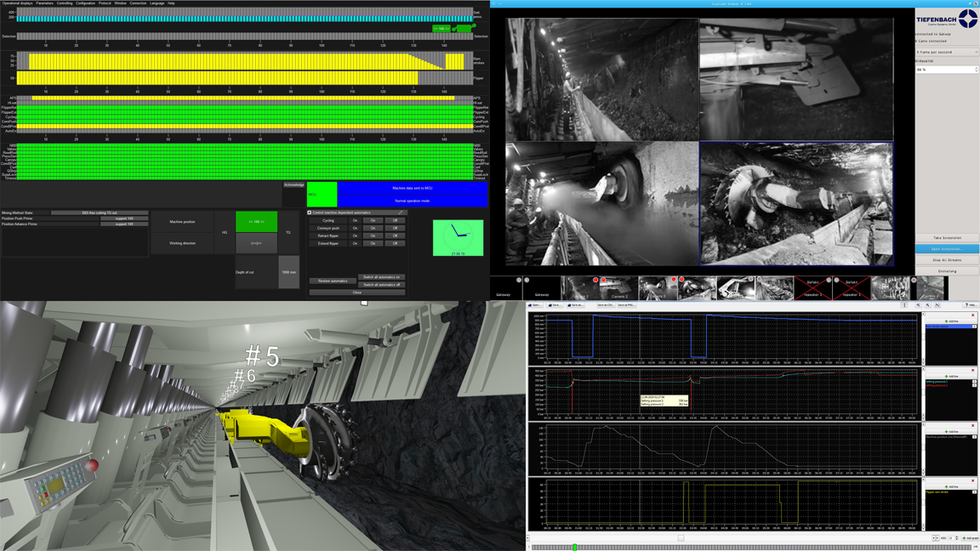Switch Conveyor push automatic on
The height and width of the screenshot is (551, 980).
coord(373,228)
